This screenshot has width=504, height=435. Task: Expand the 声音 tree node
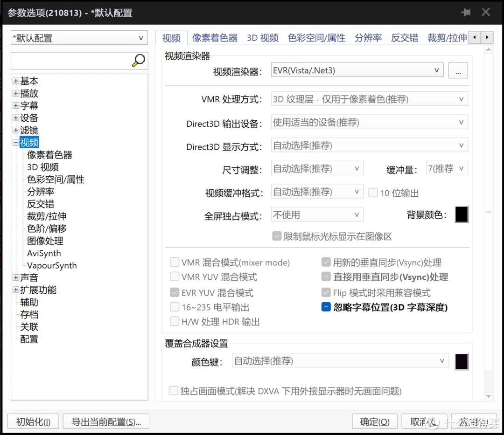(x=16, y=277)
